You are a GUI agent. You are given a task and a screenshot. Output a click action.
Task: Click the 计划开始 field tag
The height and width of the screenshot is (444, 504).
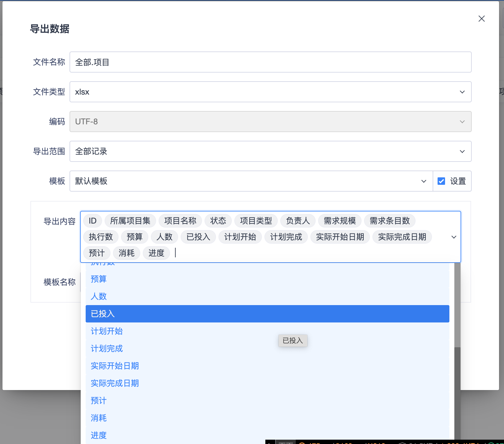pos(240,237)
